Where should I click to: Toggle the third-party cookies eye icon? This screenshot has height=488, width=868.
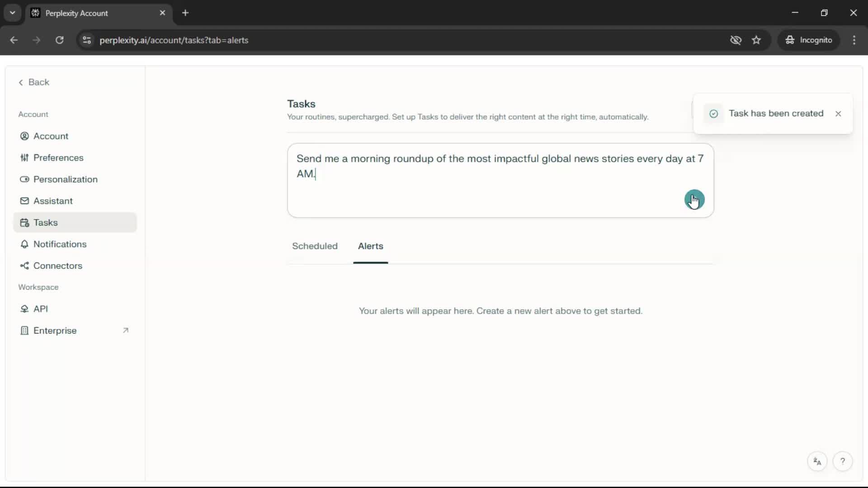click(736, 40)
